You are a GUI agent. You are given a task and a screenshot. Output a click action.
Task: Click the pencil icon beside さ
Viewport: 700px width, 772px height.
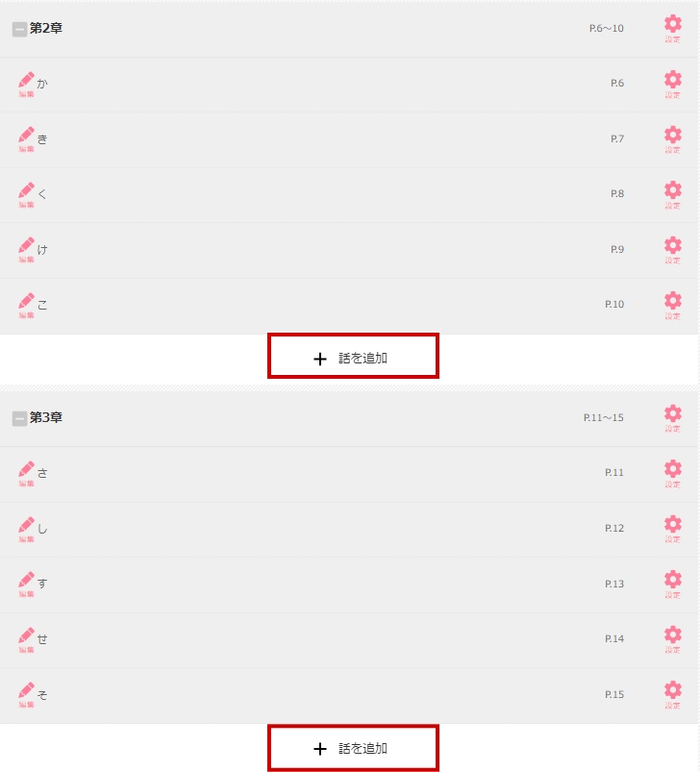coord(27,474)
